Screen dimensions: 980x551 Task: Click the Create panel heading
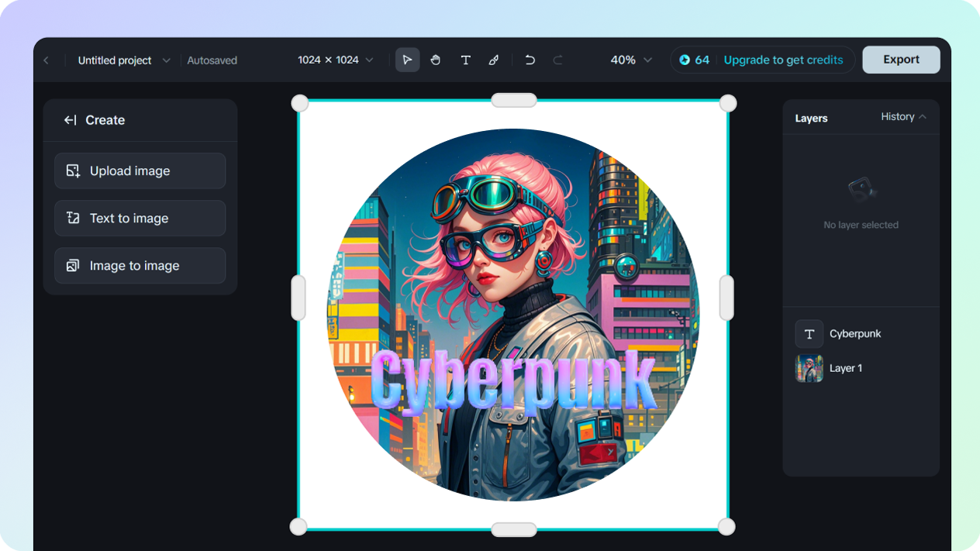click(105, 120)
